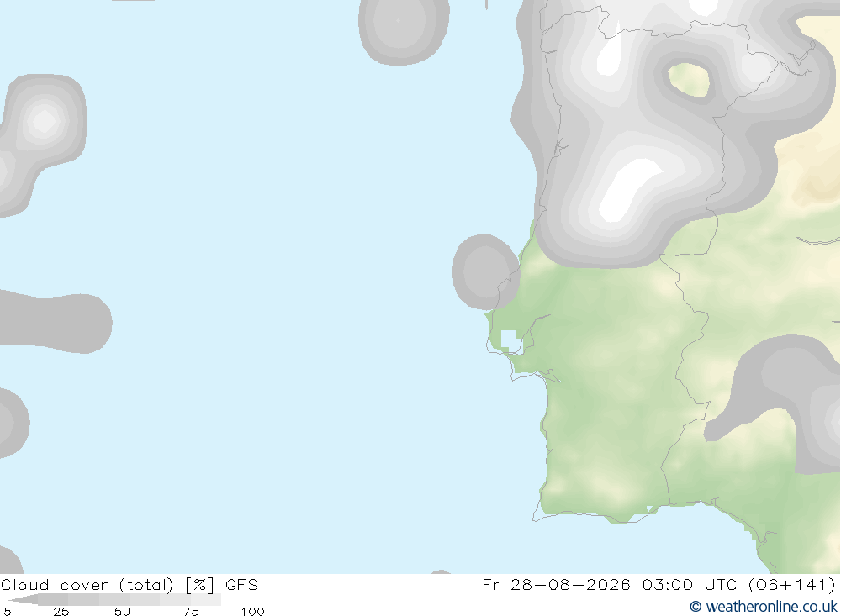Click the legend value '50'
Viewport: 841px width, 616px height.
coord(122,611)
